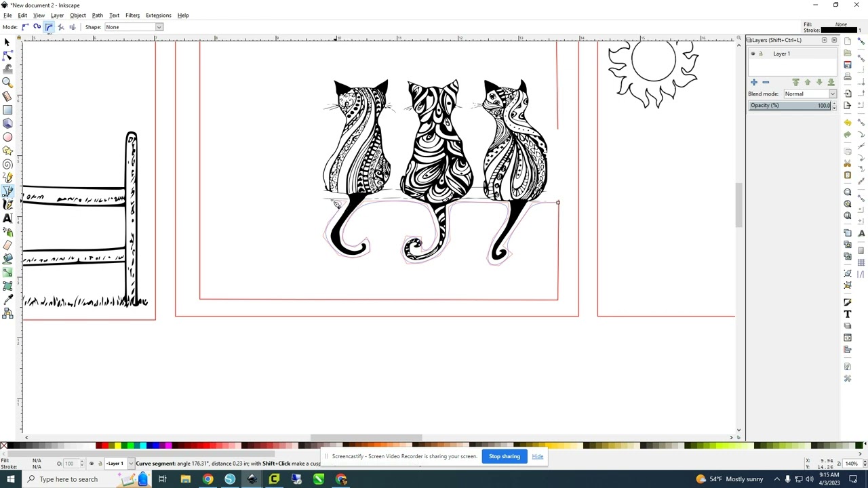Select the 3D box tool
Screen dimensions: 868x488
click(7, 123)
